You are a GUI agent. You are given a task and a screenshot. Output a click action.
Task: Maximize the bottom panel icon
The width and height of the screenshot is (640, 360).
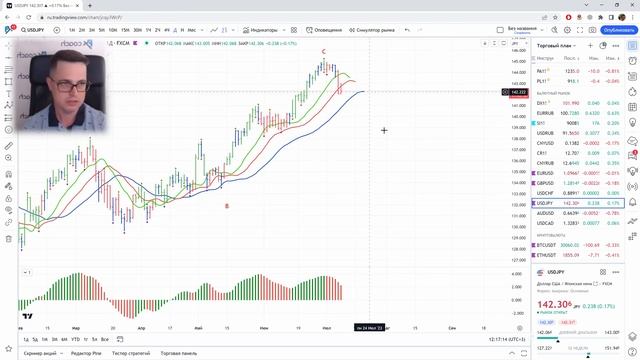(x=524, y=353)
